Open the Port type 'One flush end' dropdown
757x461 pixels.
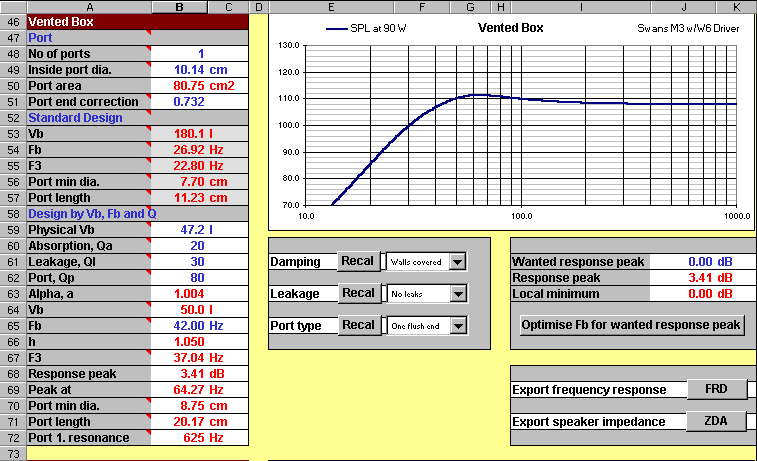[x=458, y=326]
